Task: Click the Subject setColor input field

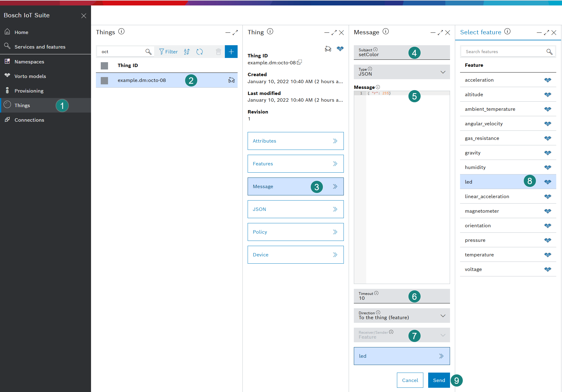Action: pyautogui.click(x=402, y=52)
